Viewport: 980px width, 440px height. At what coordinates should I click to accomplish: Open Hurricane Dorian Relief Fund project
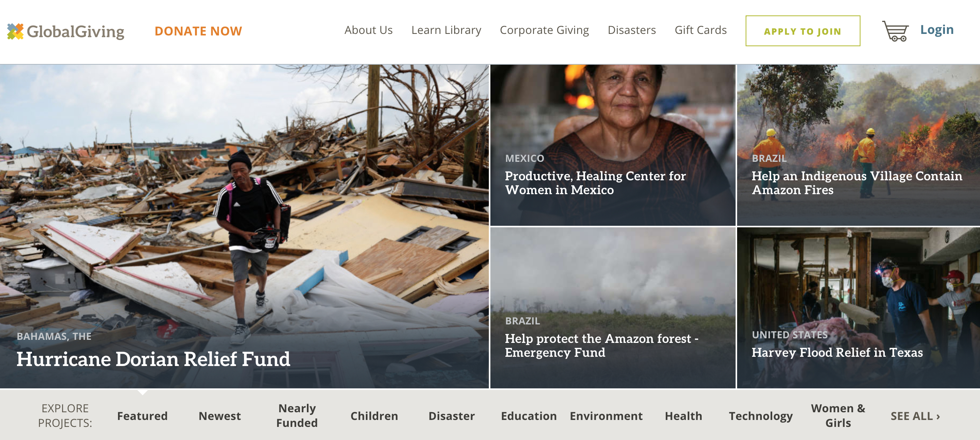pos(244,226)
